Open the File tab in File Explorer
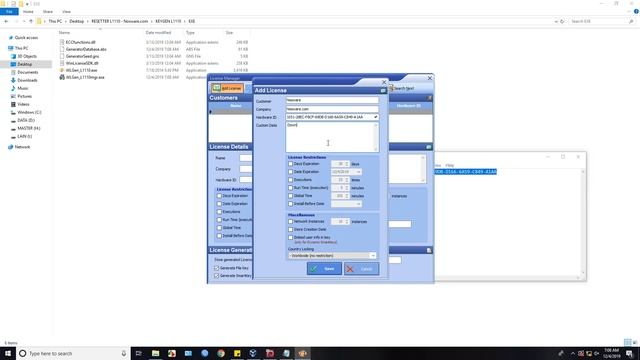Viewport: 640px width, 360px height. (x=9, y=11)
